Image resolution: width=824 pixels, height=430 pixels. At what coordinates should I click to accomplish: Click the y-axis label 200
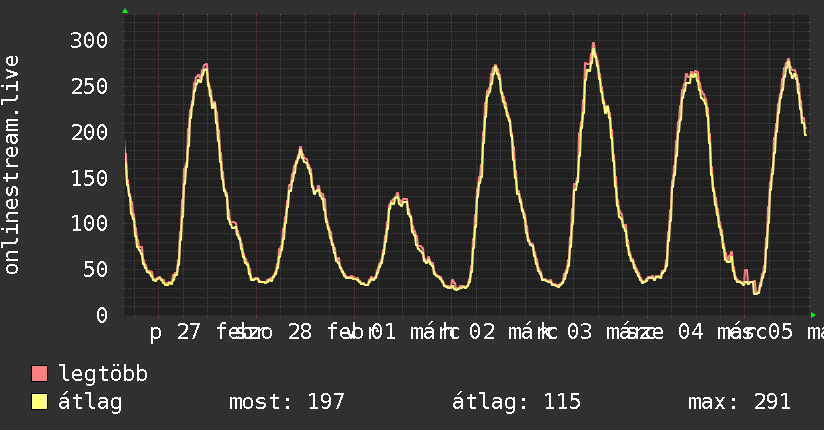89,132
